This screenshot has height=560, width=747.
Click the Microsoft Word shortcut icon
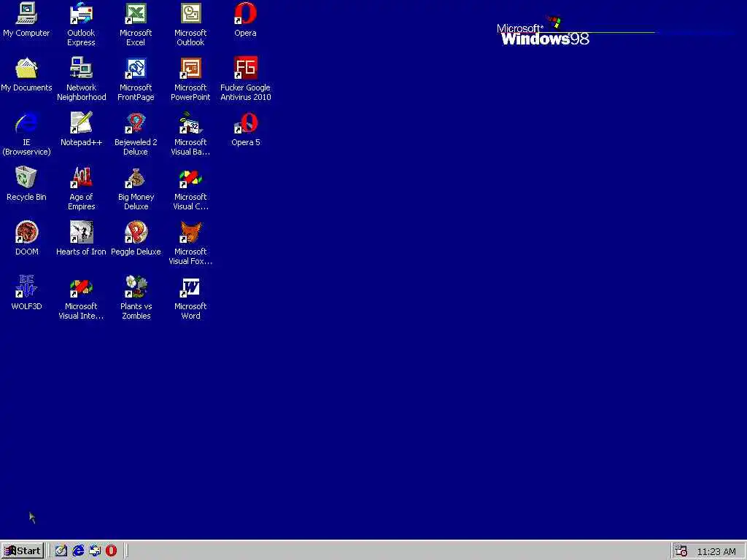click(x=190, y=287)
